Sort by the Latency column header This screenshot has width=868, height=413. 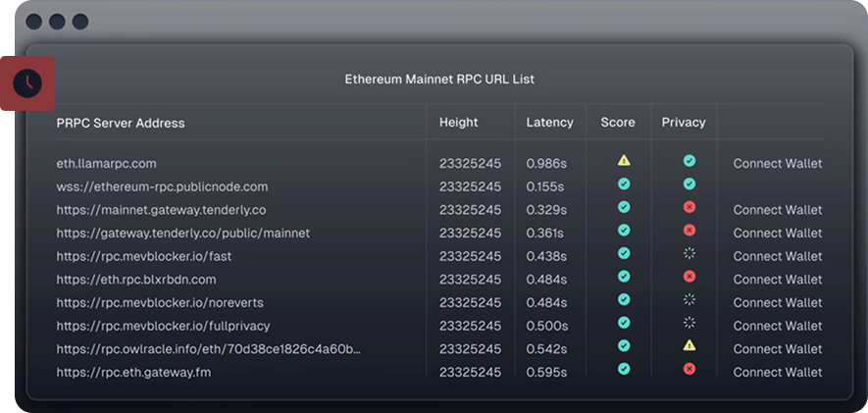click(549, 123)
